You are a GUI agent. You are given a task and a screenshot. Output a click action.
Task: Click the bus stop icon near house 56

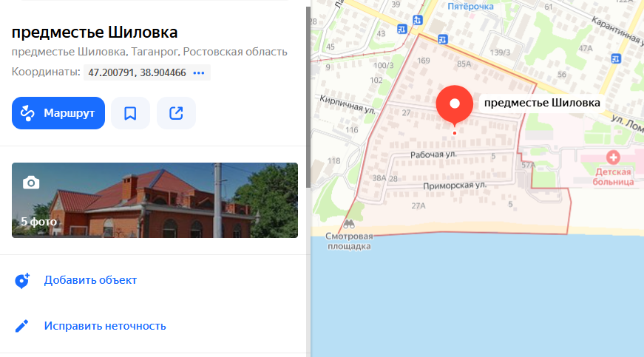616,58
